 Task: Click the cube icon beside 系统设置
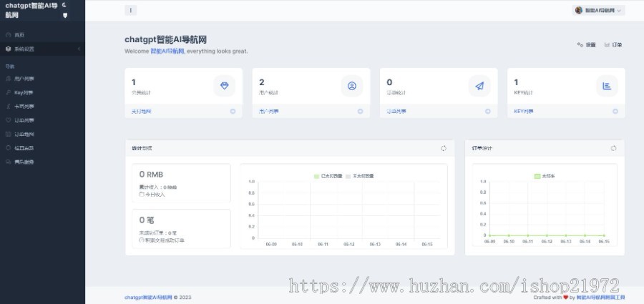pyautogui.click(x=8, y=49)
